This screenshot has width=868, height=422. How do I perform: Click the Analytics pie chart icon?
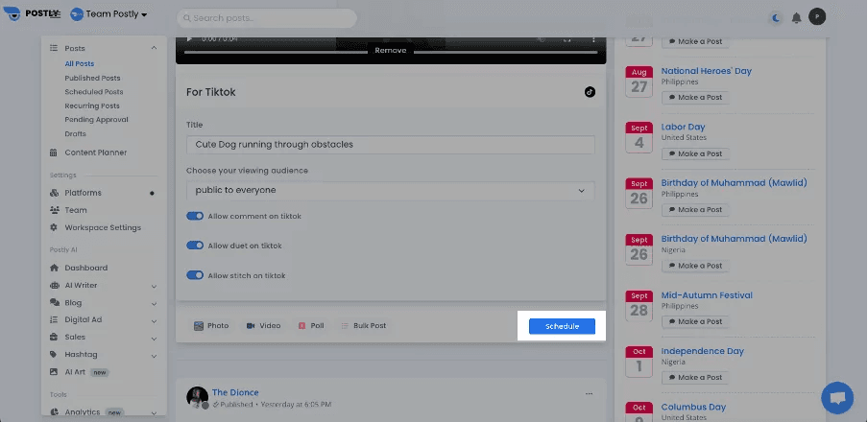click(x=54, y=412)
